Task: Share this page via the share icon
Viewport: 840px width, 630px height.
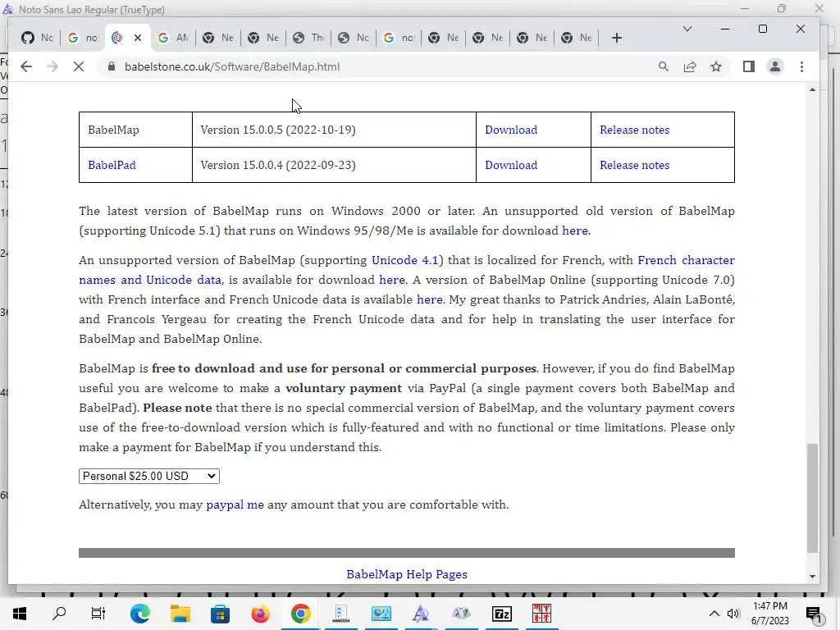Action: [690, 66]
